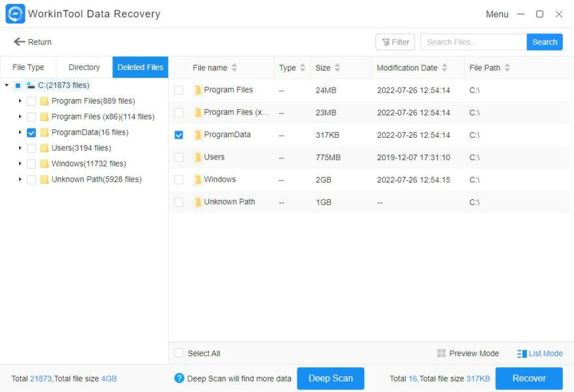The height and width of the screenshot is (392, 574).
Task: Start a Deep Scan
Action: [331, 378]
